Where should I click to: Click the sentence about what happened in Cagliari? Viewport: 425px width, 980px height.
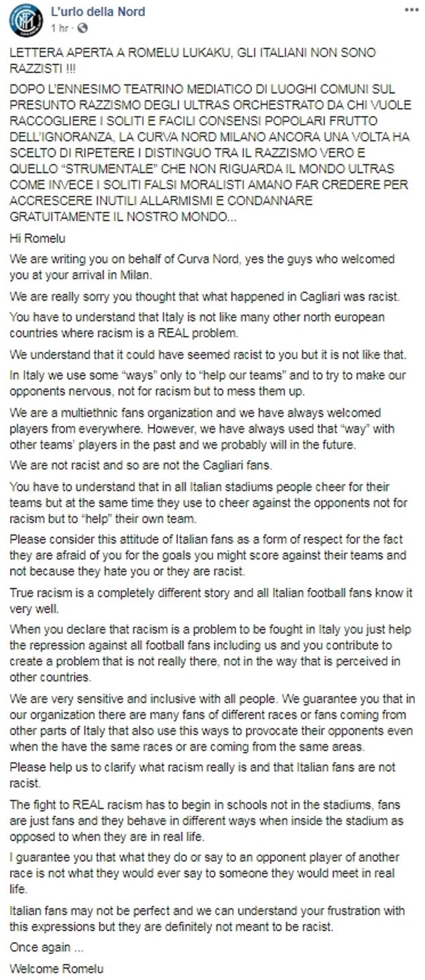(x=204, y=296)
